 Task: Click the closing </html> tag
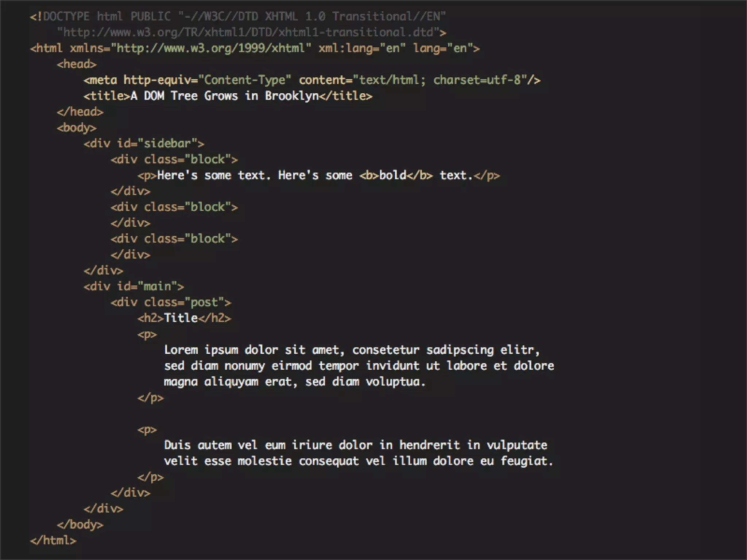(53, 540)
